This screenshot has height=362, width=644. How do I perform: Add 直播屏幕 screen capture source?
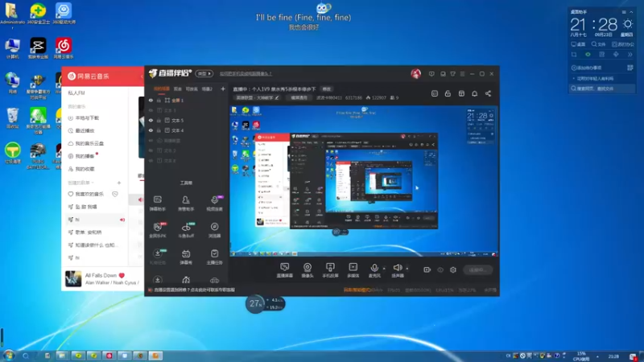tap(285, 270)
